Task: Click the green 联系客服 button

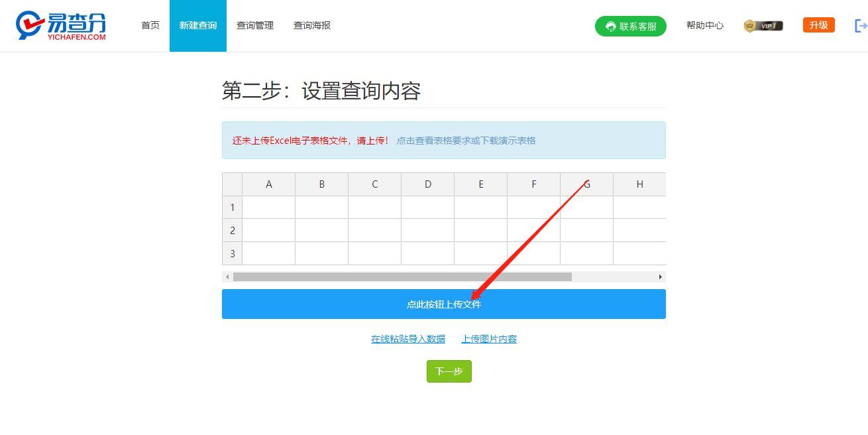Action: 630,26
